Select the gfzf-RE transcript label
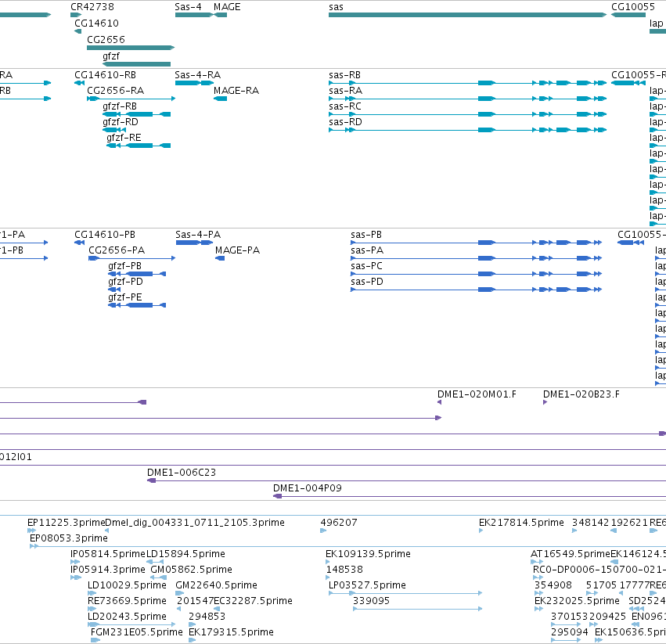 pyautogui.click(x=124, y=138)
